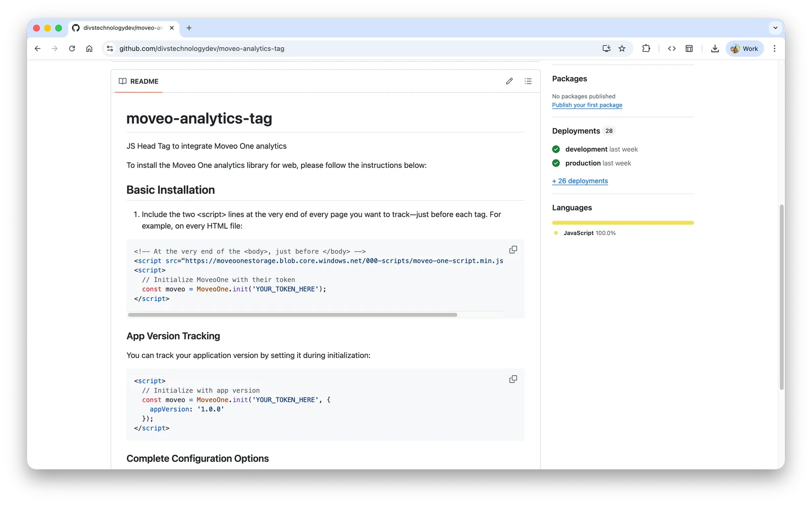This screenshot has height=505, width=812.
Task: Expand the tab search dropdown
Action: tap(775, 28)
